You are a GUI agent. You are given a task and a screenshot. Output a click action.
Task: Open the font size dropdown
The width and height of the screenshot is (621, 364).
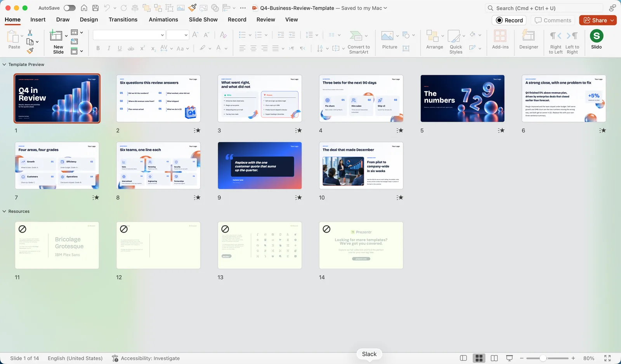tap(186, 35)
